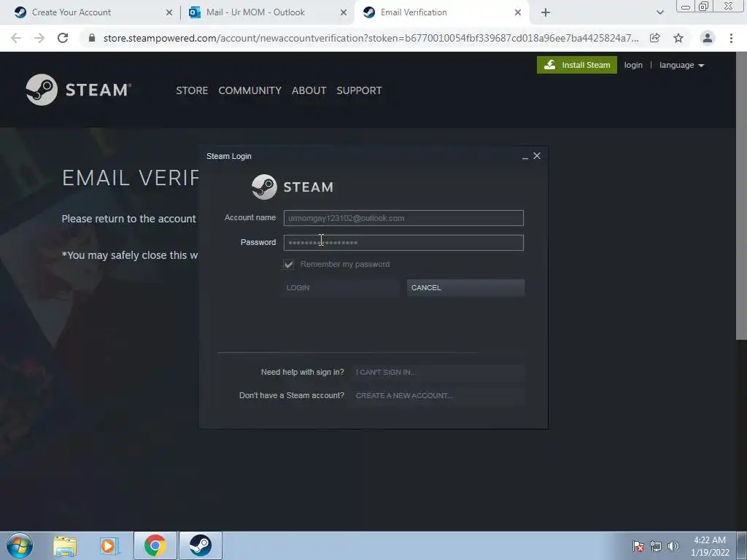Close the Steam Login dialog
Image resolution: width=747 pixels, height=560 pixels.
coord(537,156)
